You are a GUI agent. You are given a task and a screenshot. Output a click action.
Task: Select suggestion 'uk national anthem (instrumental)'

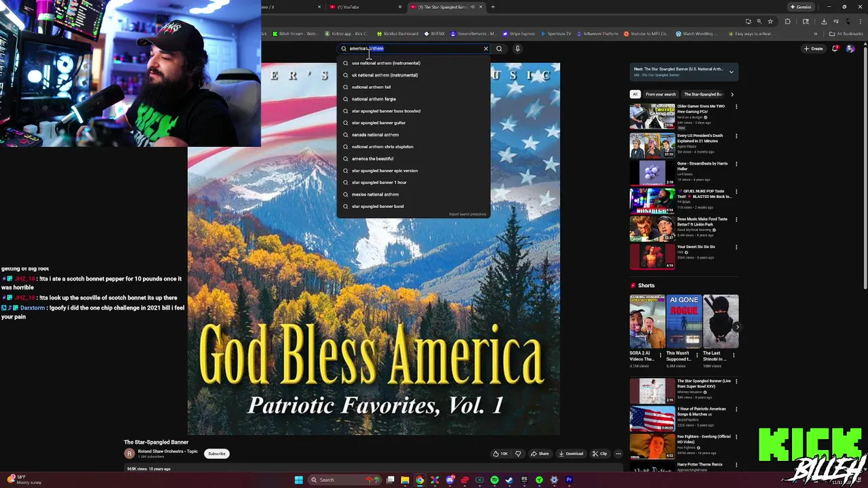[x=414, y=75]
